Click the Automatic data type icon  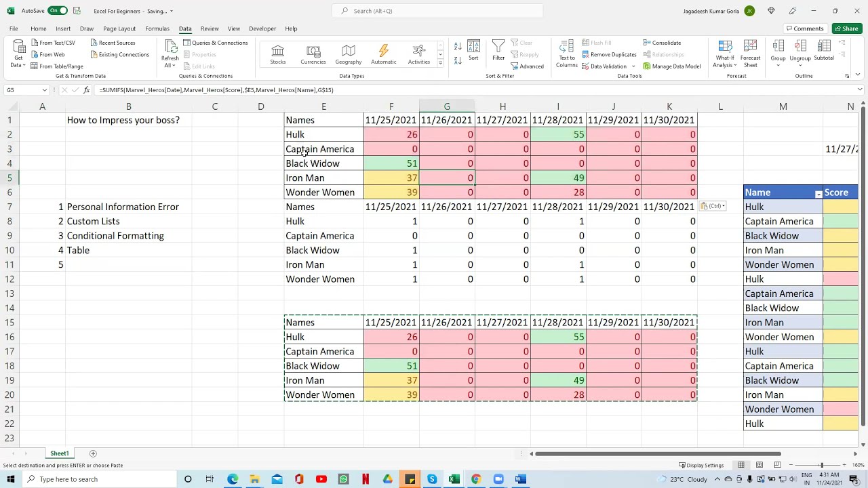click(x=383, y=55)
